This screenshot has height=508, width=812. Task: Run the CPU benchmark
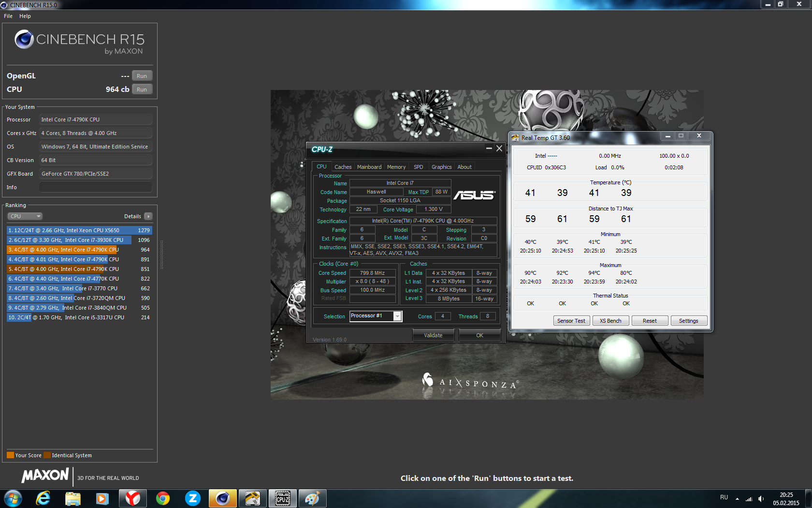(142, 90)
